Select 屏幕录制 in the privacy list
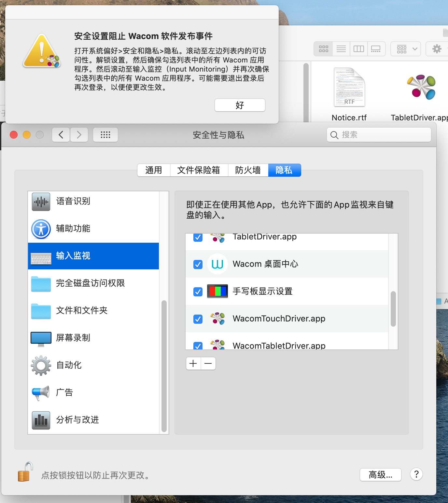This screenshot has width=448, height=503. coord(93,338)
